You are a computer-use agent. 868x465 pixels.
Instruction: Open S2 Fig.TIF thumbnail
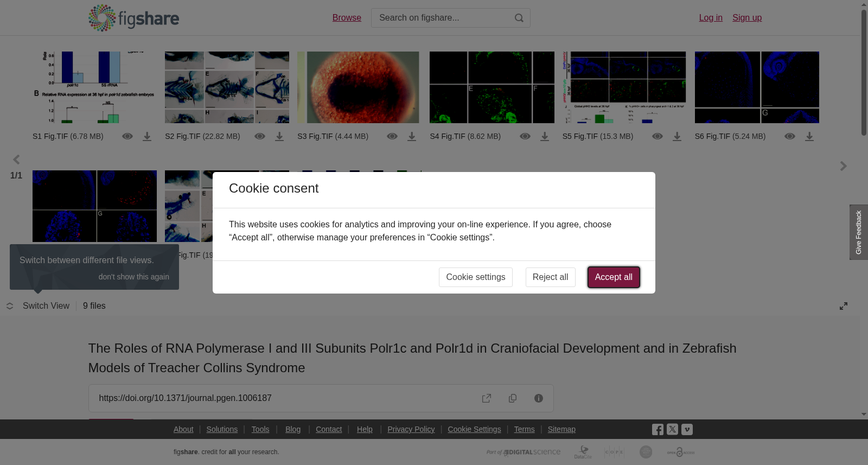[x=227, y=87]
